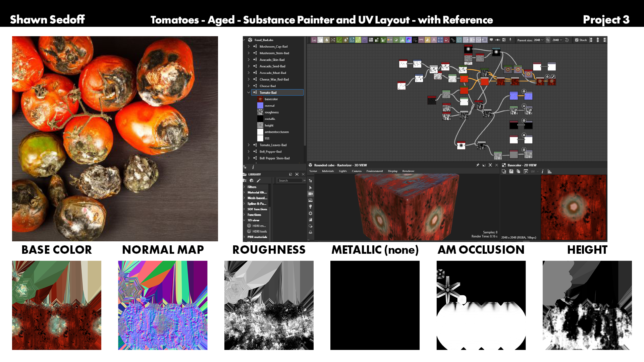The height and width of the screenshot is (362, 644).
Task: Expand the Mushroom_Cap-Bad graph
Action: (249, 47)
